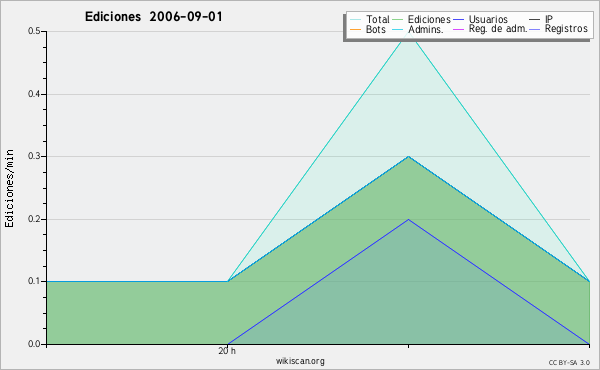Click the y-axis label 'Ediciones/min'
600x370 pixels.
pyautogui.click(x=9, y=189)
